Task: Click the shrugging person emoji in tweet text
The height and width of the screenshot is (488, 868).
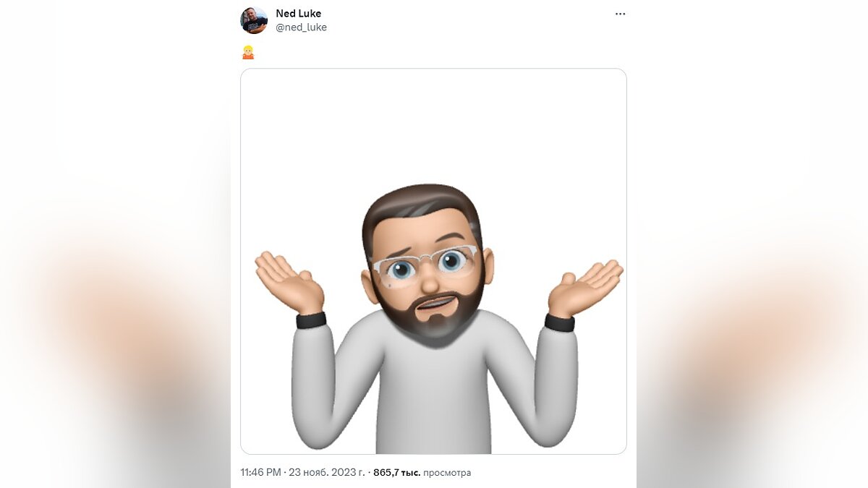Action: click(248, 51)
